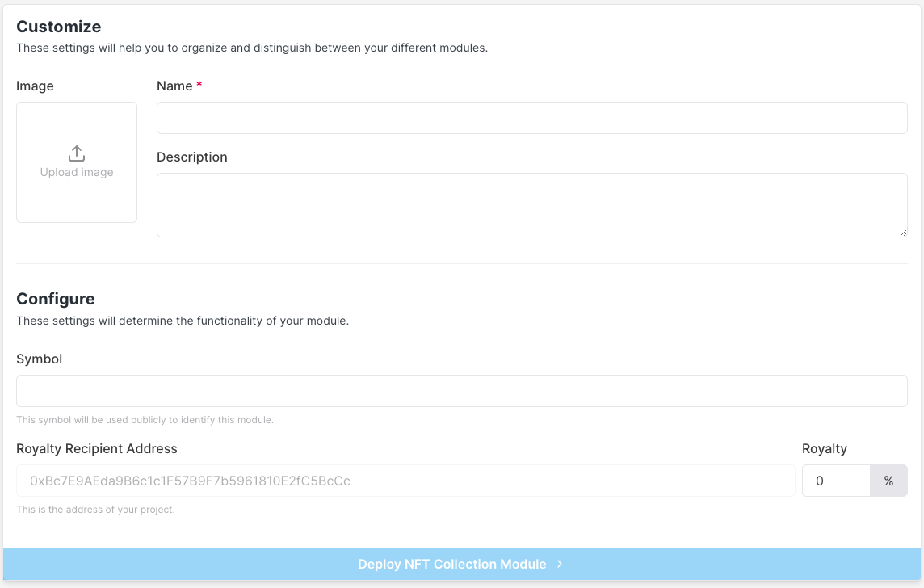Click the percent sign addon beside Royalty
The height and width of the screenshot is (588, 924).
pos(888,481)
